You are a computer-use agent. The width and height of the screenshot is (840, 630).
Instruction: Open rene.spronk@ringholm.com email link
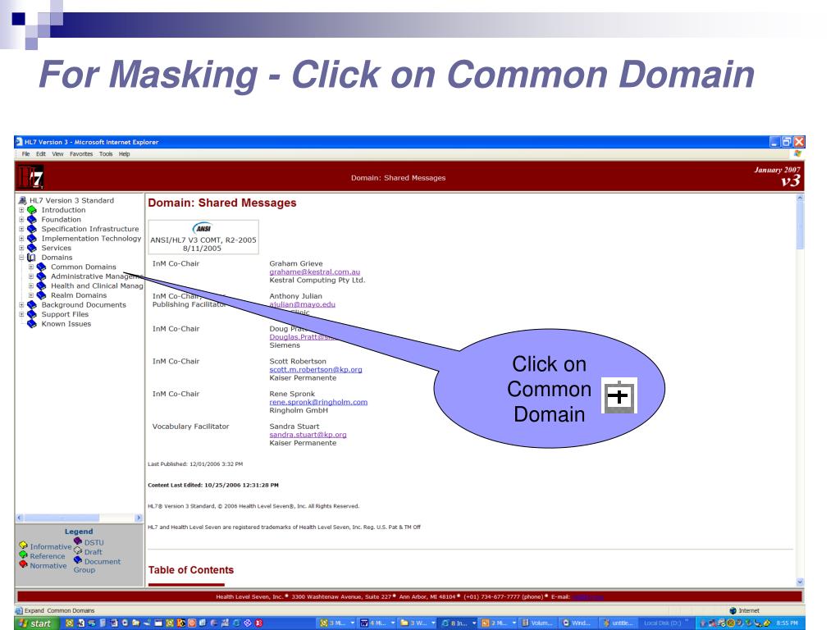pos(318,402)
